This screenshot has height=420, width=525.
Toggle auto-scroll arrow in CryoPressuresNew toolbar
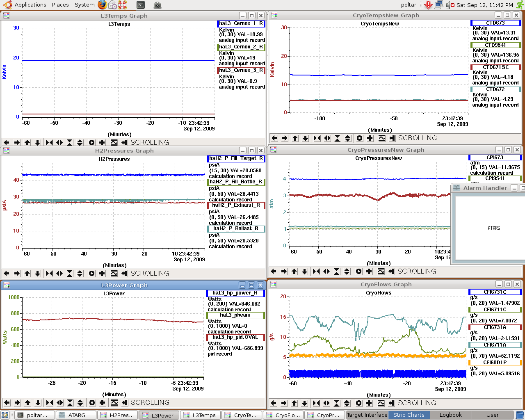point(391,272)
